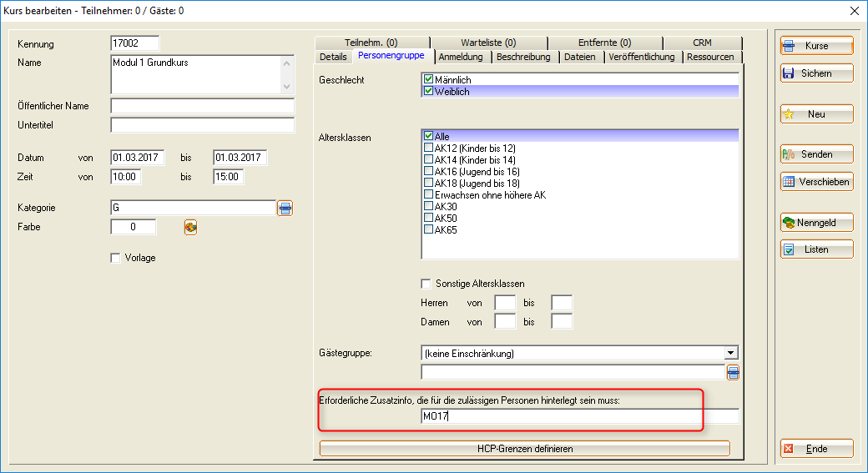
Task: Uncheck the Männlich gender checkbox
Action: click(429, 80)
